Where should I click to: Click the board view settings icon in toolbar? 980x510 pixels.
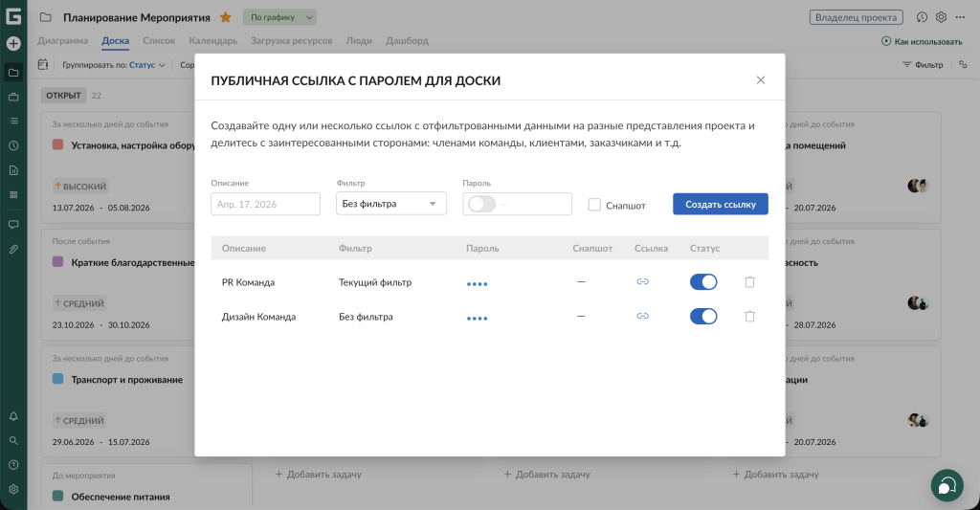43,64
